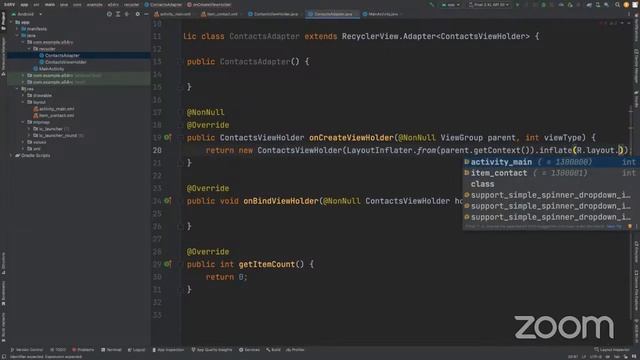Collapse the res folder
The height and width of the screenshot is (360, 640).
pos(17,89)
